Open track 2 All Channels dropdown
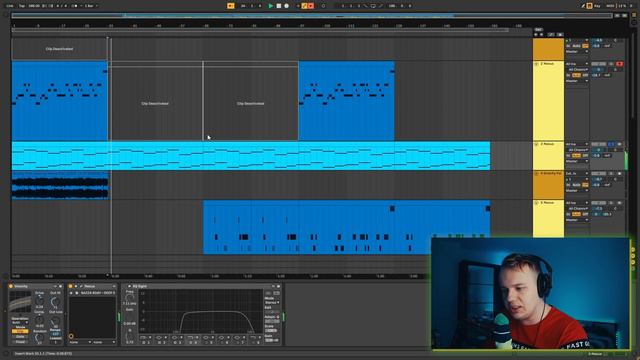The width and height of the screenshot is (640, 360). click(x=578, y=69)
